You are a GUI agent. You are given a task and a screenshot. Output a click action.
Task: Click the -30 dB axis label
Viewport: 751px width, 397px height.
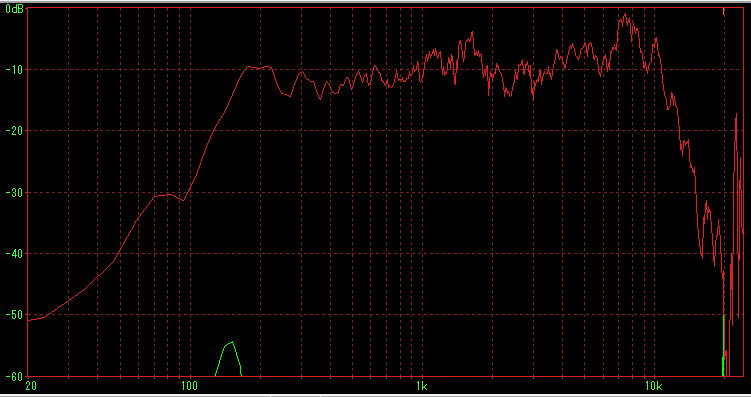[x=14, y=192]
